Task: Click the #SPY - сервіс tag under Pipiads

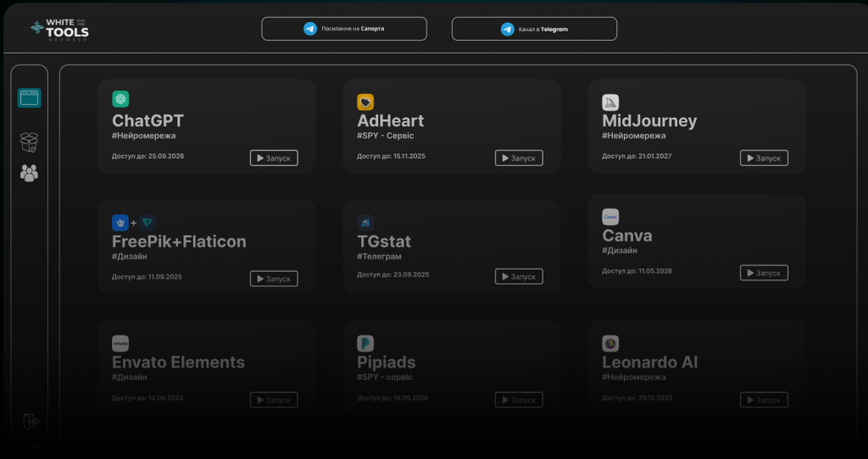Action: [x=385, y=377]
